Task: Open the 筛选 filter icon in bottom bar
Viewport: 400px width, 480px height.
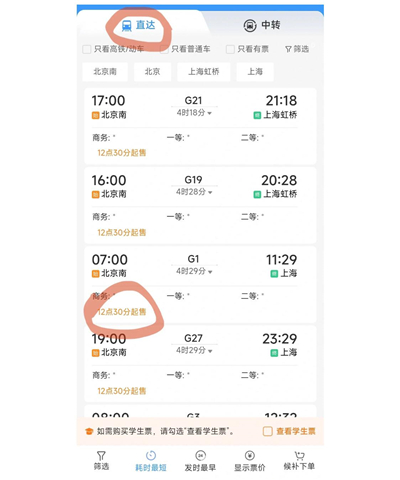Action: click(x=101, y=455)
